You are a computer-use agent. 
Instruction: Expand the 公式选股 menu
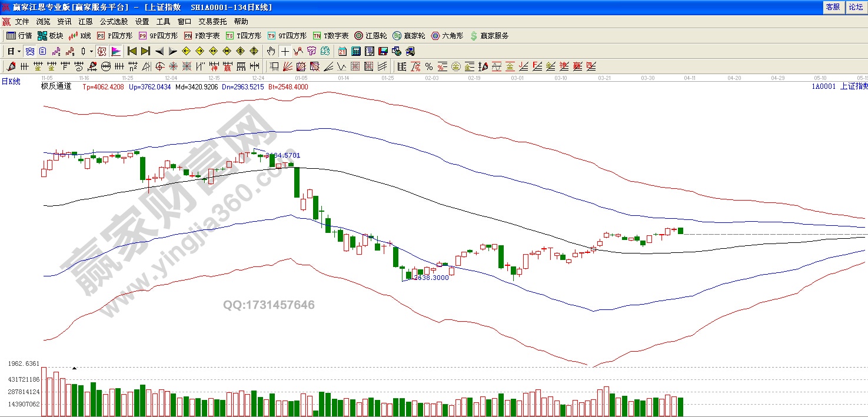pyautogui.click(x=114, y=22)
